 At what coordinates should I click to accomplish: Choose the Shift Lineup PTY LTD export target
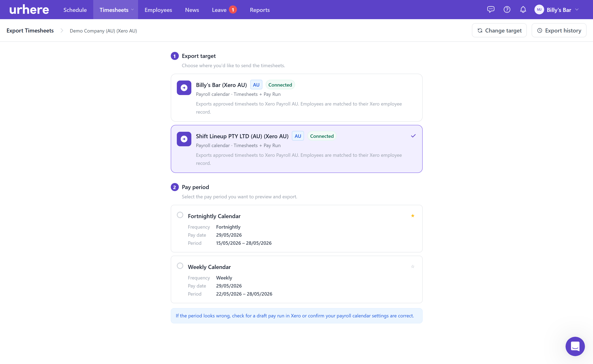tap(296, 149)
